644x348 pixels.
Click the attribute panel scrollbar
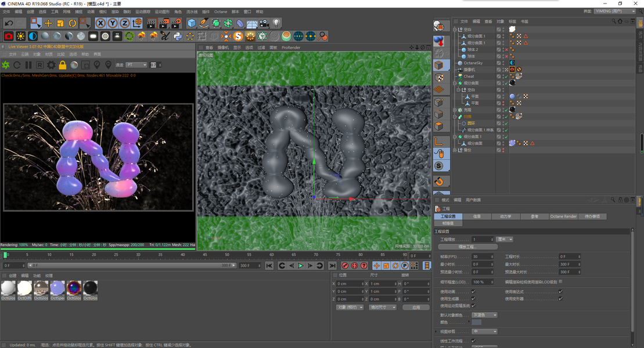click(632, 283)
